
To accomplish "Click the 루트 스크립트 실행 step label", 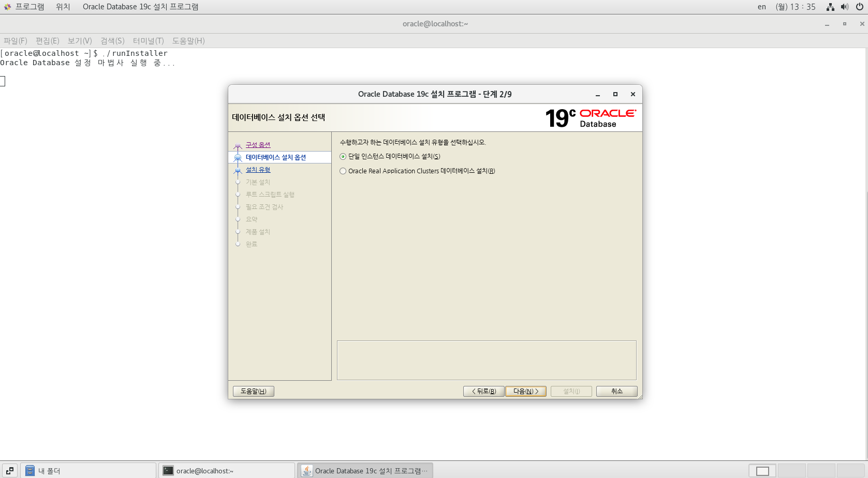I will pyautogui.click(x=270, y=195).
